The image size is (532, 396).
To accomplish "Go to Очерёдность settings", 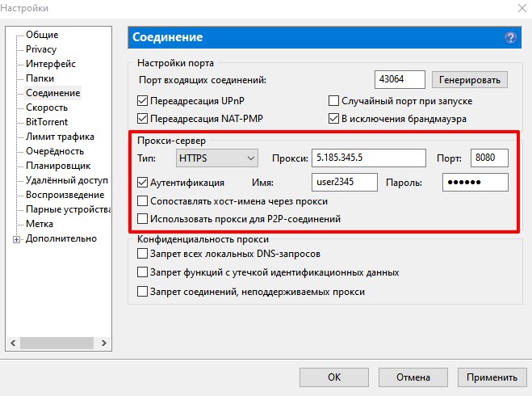I will tap(55, 151).
